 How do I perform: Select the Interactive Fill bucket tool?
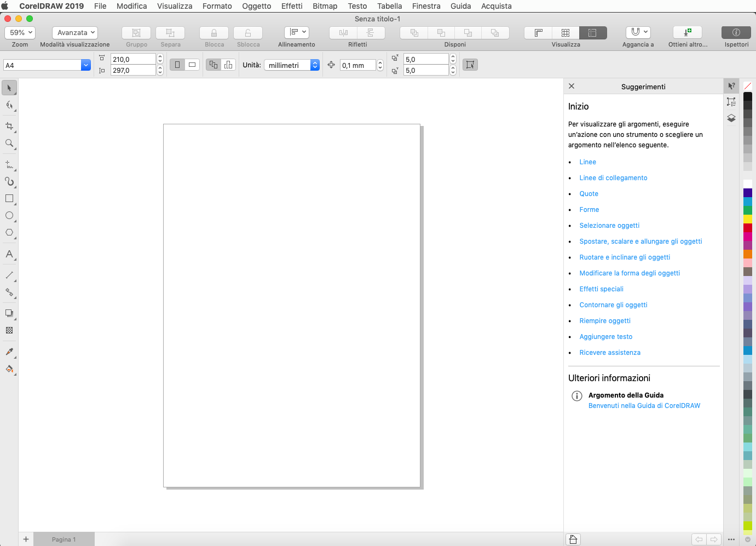pyautogui.click(x=9, y=369)
